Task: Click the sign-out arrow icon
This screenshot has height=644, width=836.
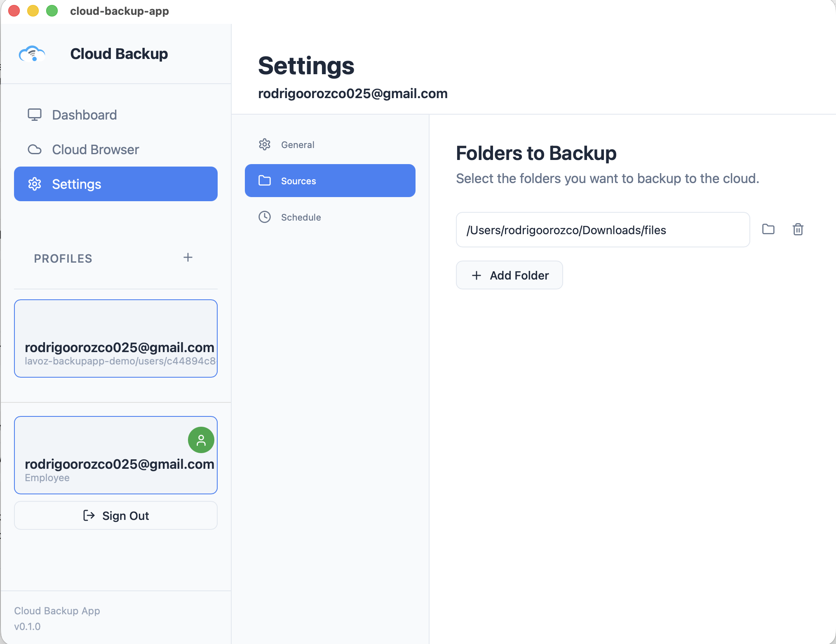Action: tap(89, 515)
